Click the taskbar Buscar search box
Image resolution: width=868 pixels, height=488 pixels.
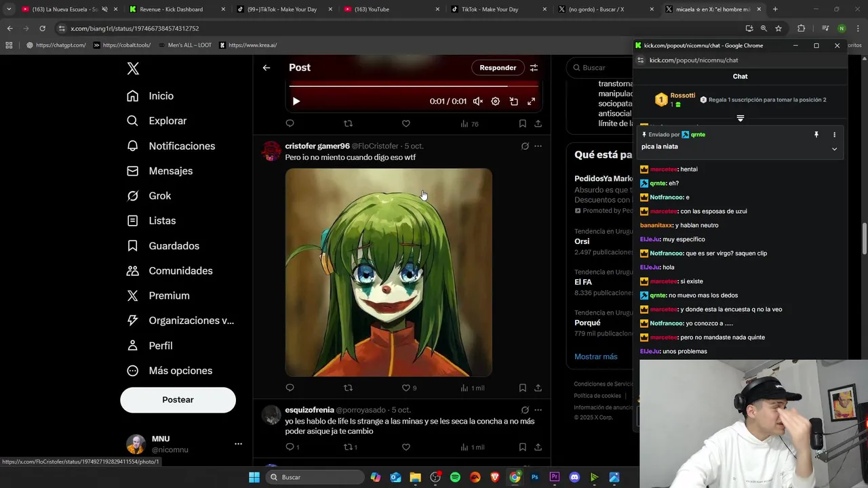click(x=314, y=477)
